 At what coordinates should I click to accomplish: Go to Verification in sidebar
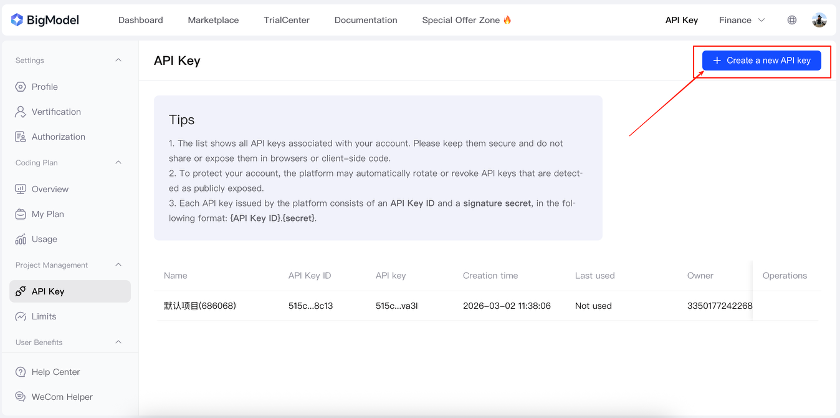[55, 112]
